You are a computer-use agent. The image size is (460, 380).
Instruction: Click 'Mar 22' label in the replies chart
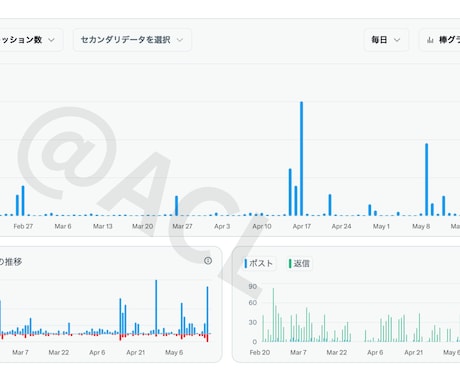tap(337, 352)
